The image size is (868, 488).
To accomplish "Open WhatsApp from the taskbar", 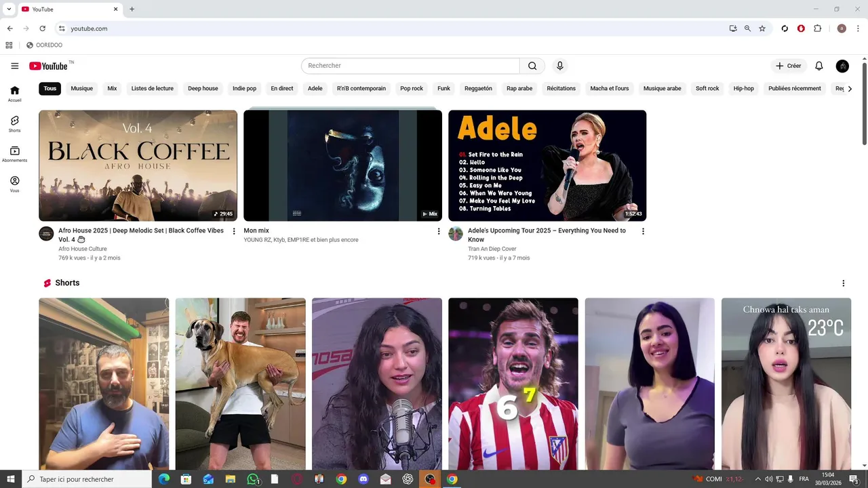I will tap(253, 479).
